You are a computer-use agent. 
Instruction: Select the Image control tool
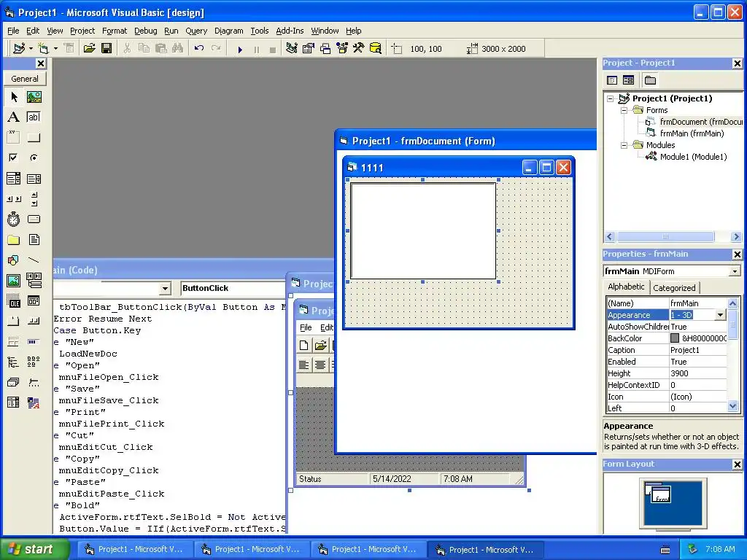pos(14,281)
